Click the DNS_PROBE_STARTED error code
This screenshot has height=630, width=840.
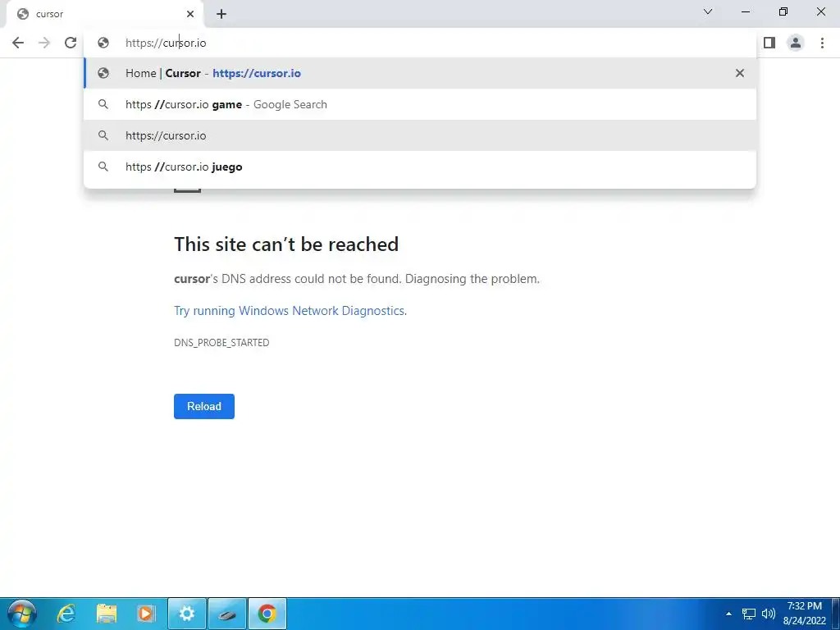(x=221, y=343)
